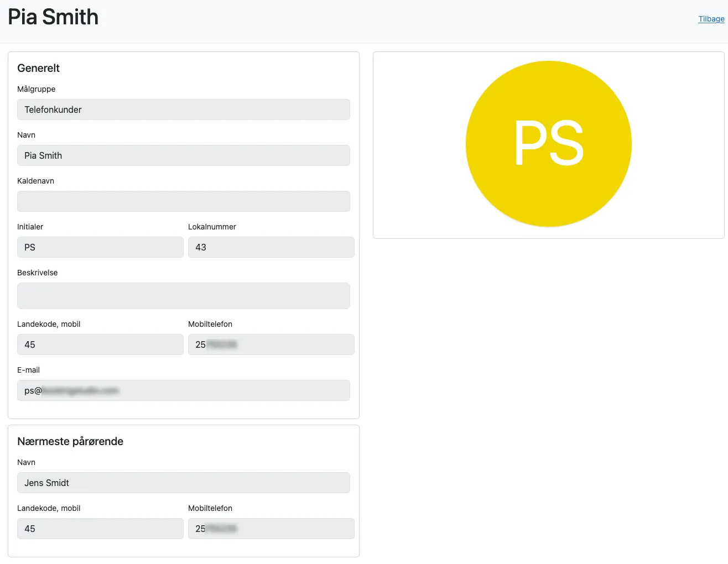Click the Mobiltelefon field under Generelt

(271, 344)
